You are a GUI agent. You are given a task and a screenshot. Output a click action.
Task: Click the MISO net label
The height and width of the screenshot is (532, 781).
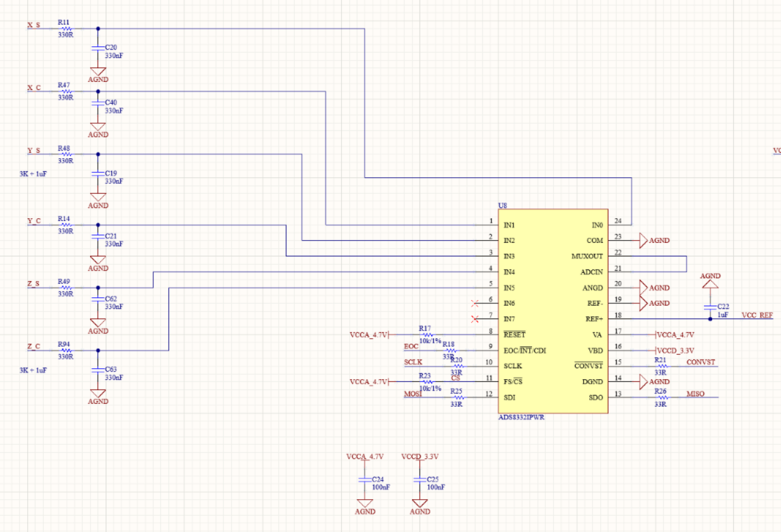click(695, 394)
